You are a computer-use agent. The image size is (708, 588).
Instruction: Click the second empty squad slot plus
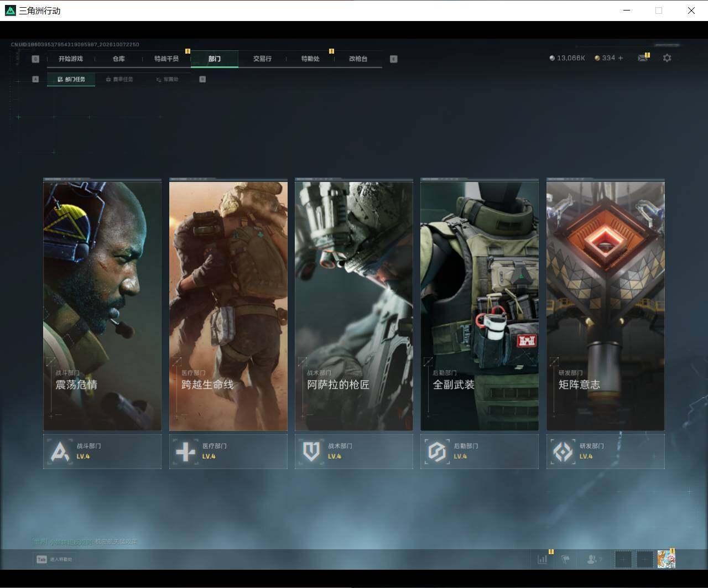coord(644,559)
